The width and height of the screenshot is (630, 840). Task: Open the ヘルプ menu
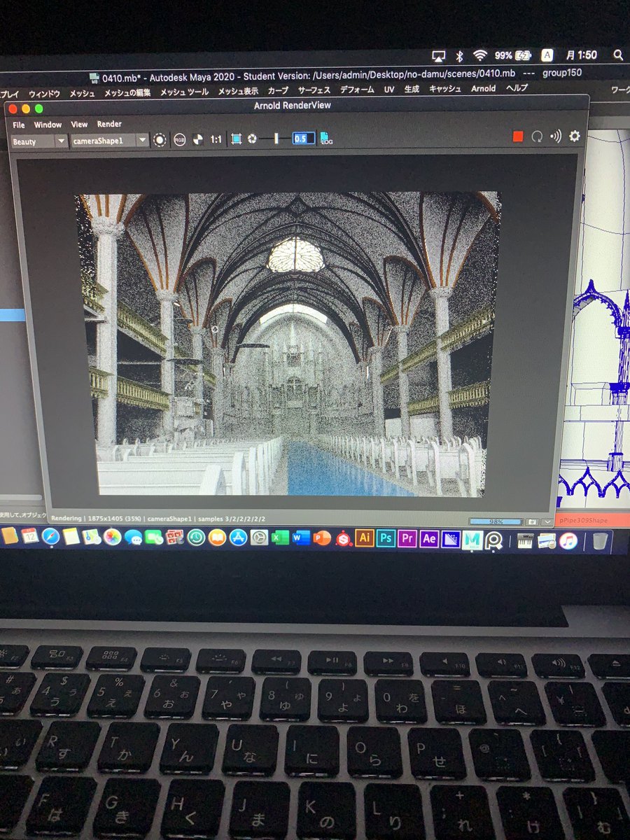[x=517, y=88]
